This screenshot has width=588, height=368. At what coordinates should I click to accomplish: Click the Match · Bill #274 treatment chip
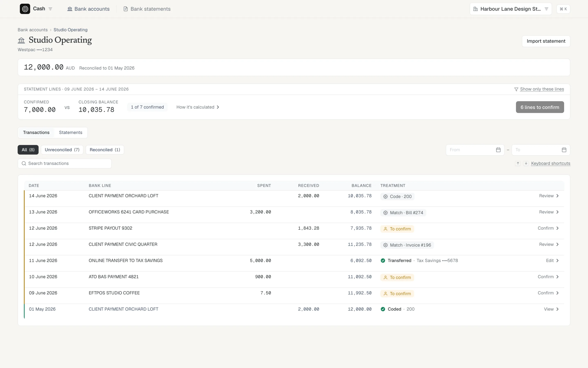403,213
